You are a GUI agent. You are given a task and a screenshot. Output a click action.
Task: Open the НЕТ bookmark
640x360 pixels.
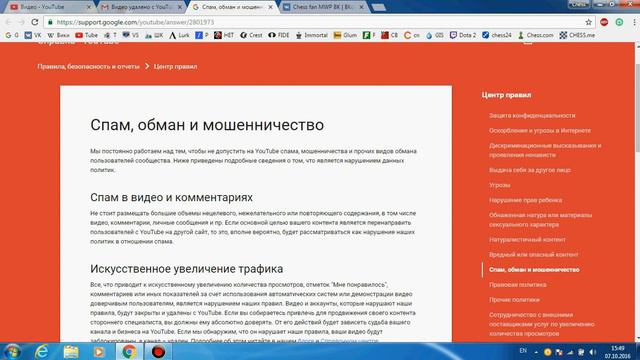coord(224,35)
